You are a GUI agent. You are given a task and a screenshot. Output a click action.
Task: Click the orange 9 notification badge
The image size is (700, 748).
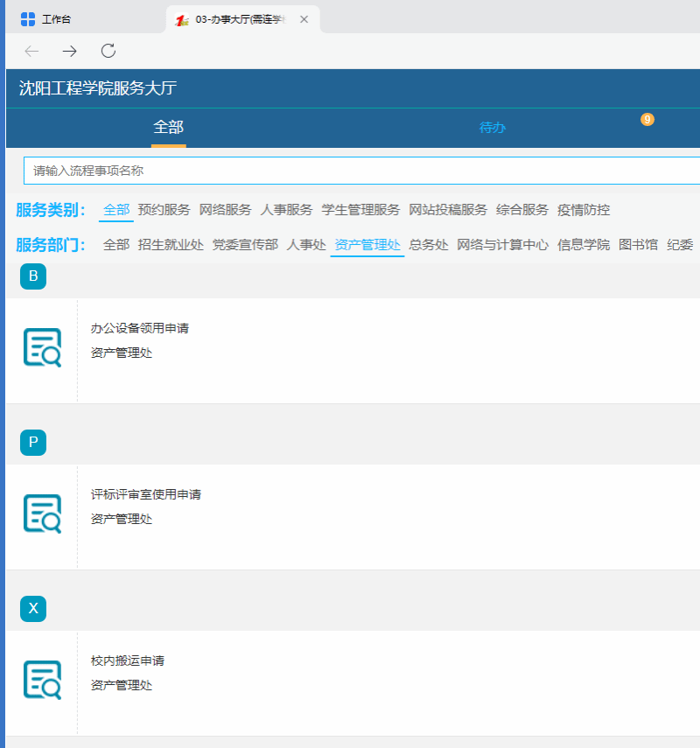[647, 119]
